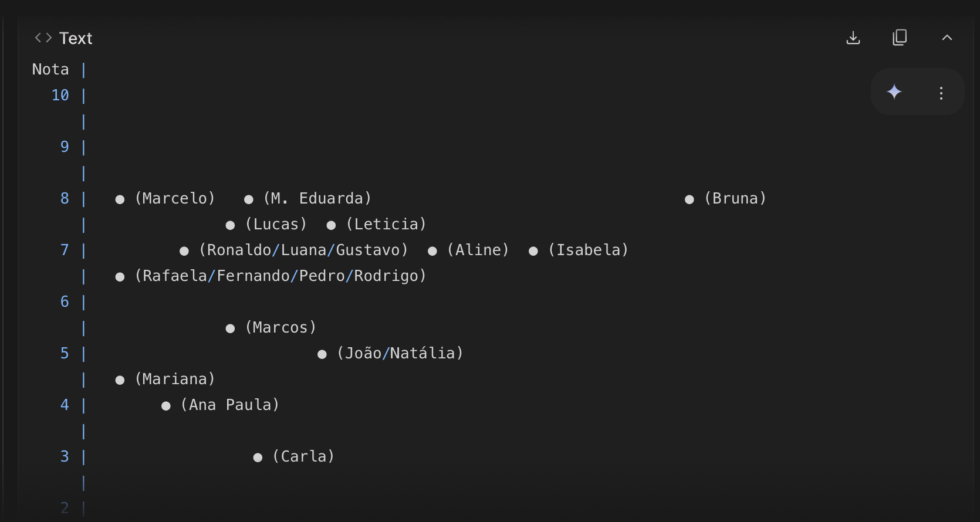
Task: Copy the code block contents
Action: tap(900, 38)
